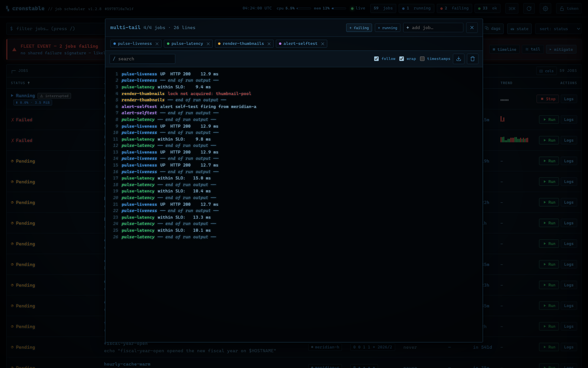
Task: Filter by 59 jobs badge
Action: pyautogui.click(x=383, y=8)
